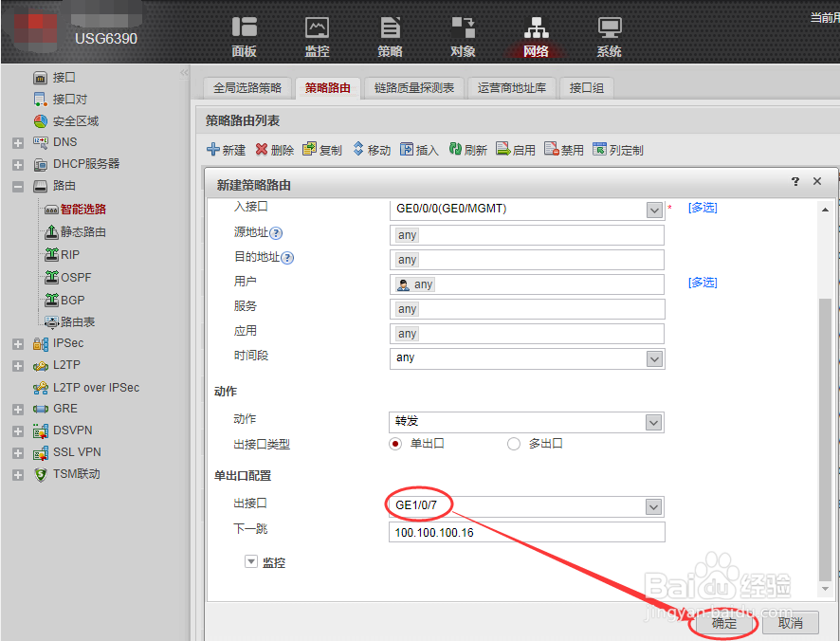
Task: Click the 启用 enable icon
Action: 502,149
